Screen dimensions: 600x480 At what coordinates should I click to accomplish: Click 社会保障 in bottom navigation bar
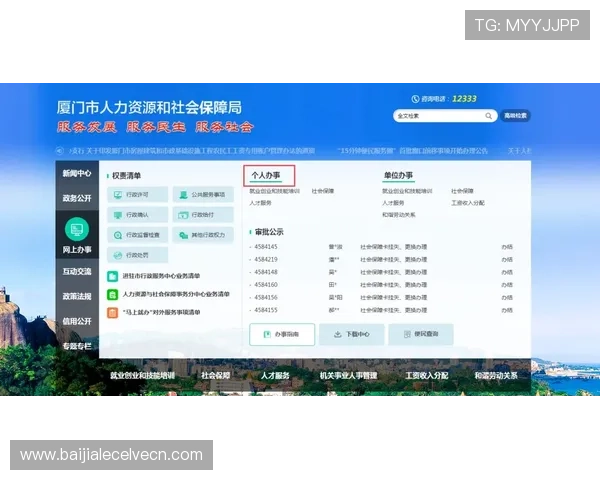click(x=215, y=376)
